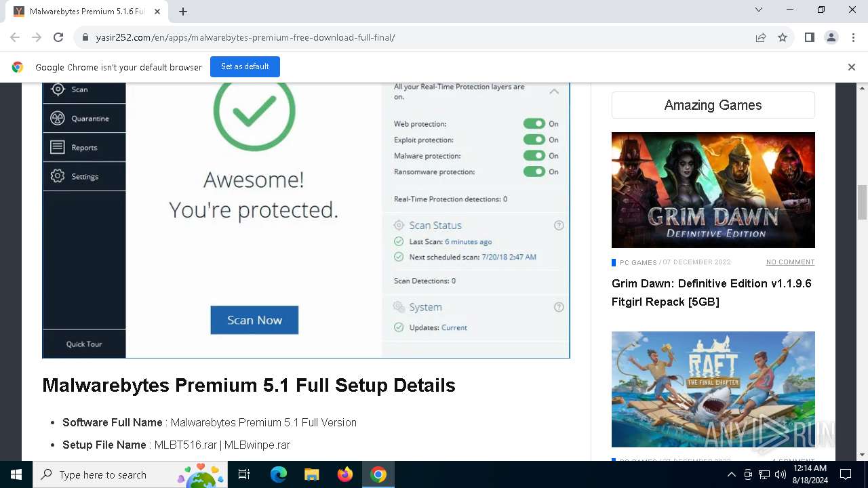The width and height of the screenshot is (868, 488).
Task: Click the taskbar search box
Action: 130,474
